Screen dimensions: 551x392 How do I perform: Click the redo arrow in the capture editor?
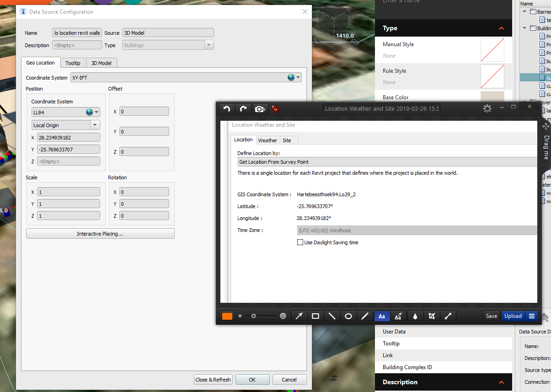(x=243, y=108)
